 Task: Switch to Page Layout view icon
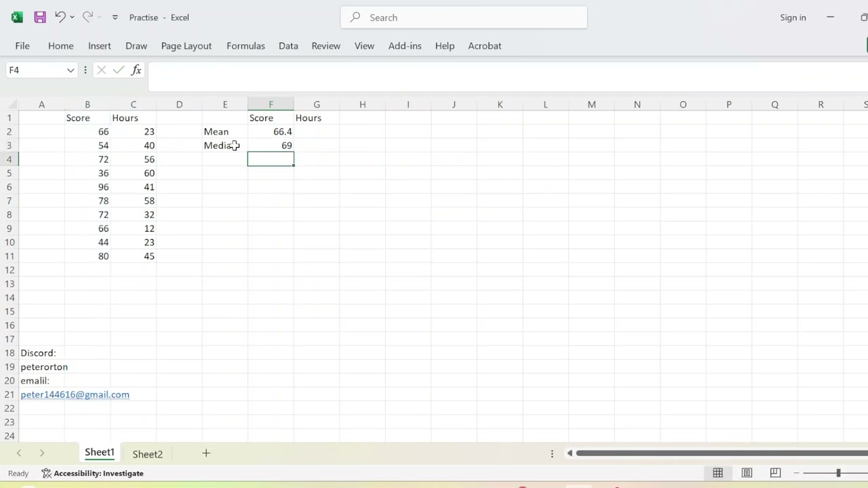click(x=747, y=473)
